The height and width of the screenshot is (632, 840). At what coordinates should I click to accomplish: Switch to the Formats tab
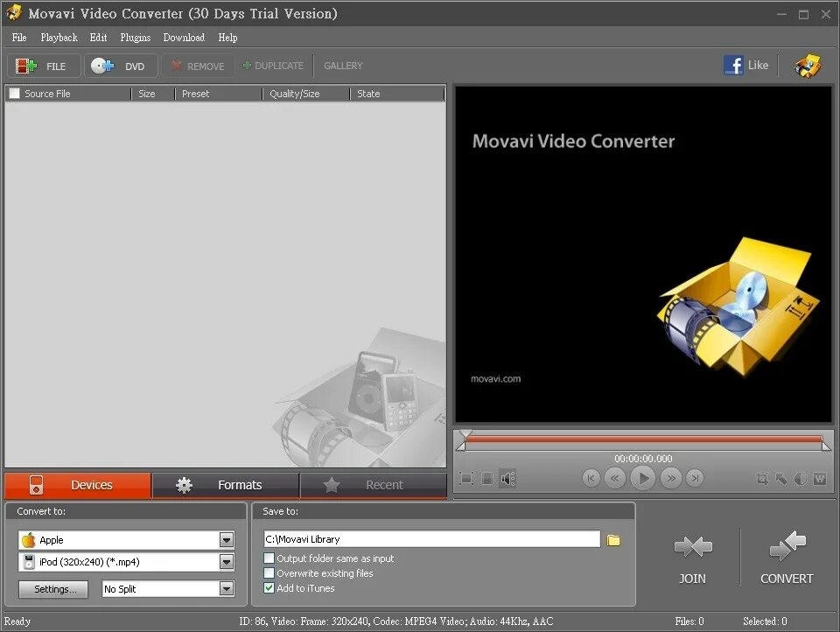point(226,485)
